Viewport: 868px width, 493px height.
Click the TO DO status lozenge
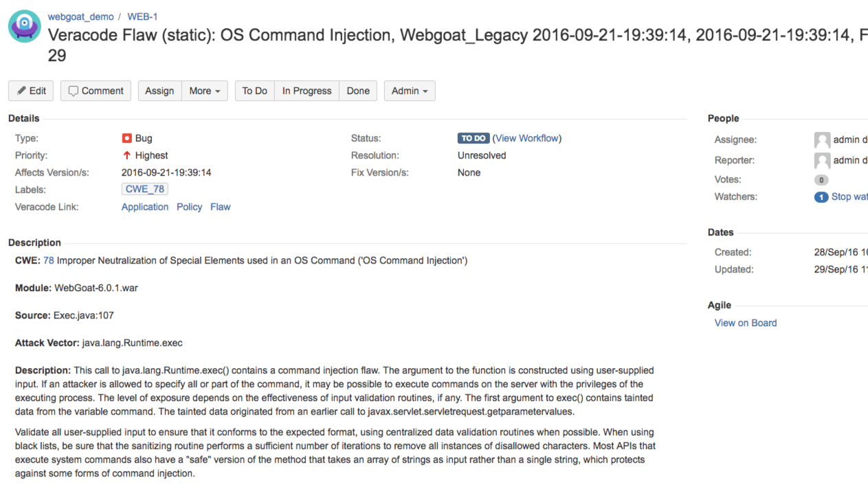pyautogui.click(x=473, y=137)
